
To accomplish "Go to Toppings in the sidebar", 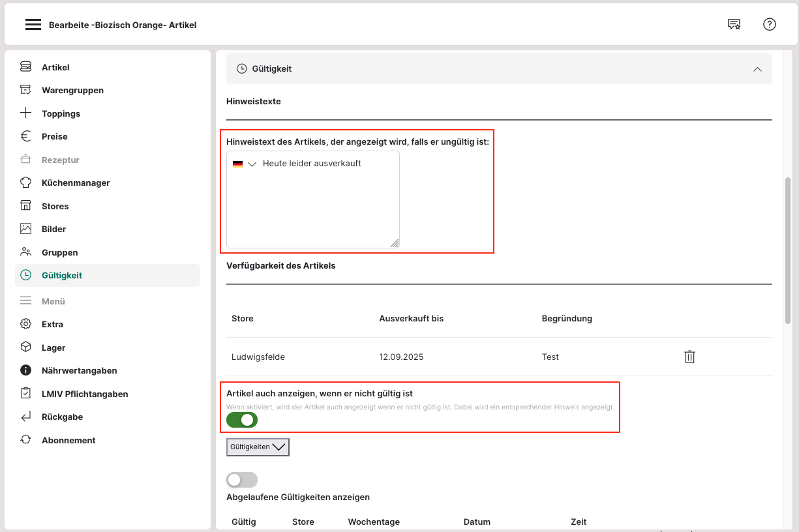I will (61, 113).
